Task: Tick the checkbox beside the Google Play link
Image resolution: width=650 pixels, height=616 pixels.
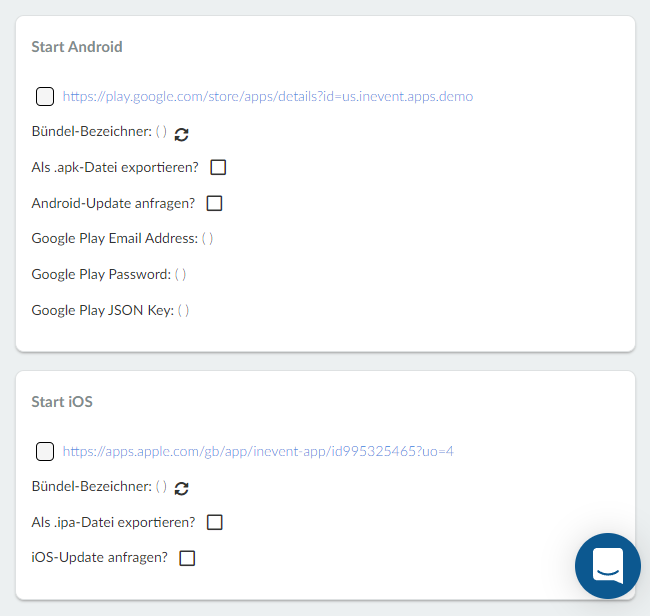Action: [45, 96]
